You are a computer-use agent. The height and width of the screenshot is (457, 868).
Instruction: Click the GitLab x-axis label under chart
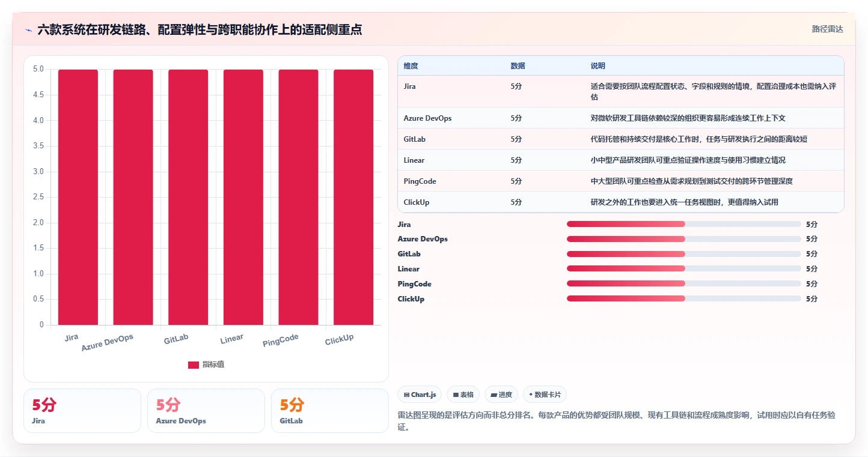[176, 339]
